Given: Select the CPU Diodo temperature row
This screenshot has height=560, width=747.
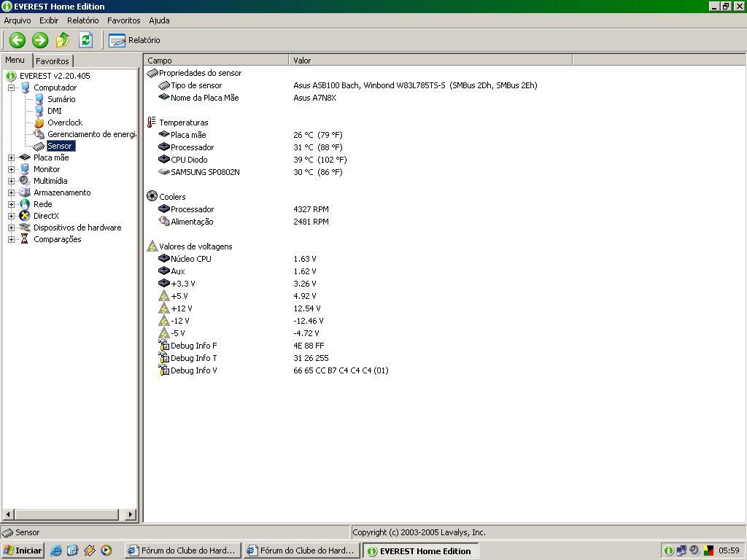Looking at the screenshot, I should click(189, 160).
